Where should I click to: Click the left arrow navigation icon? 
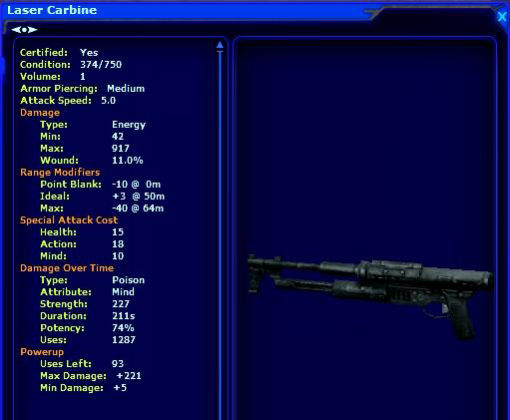[x=16, y=30]
